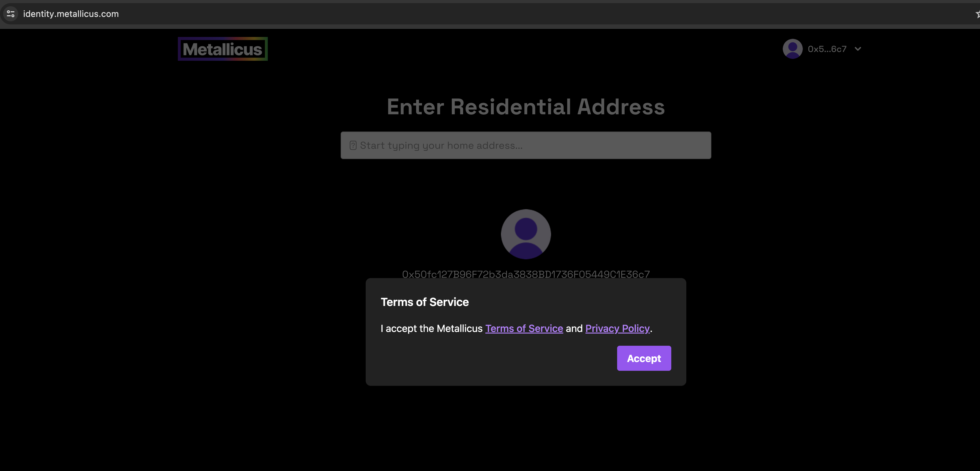Click the Terms of Service dialog title

pos(425,302)
